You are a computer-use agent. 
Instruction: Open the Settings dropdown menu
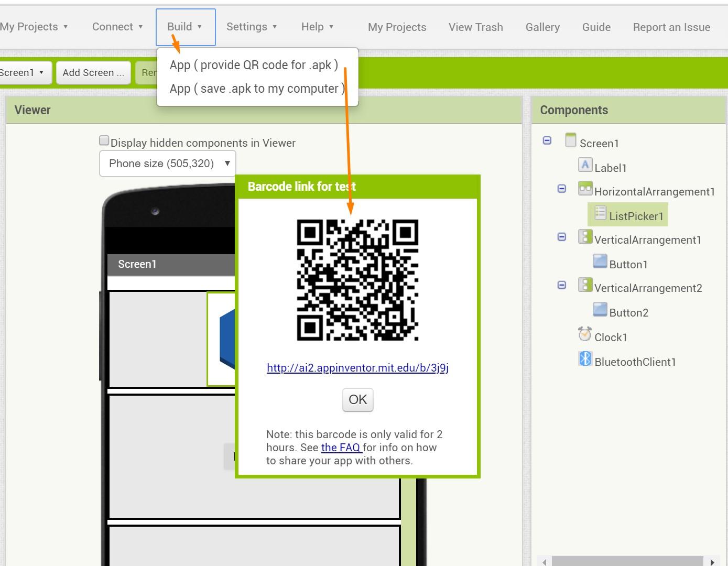click(252, 27)
